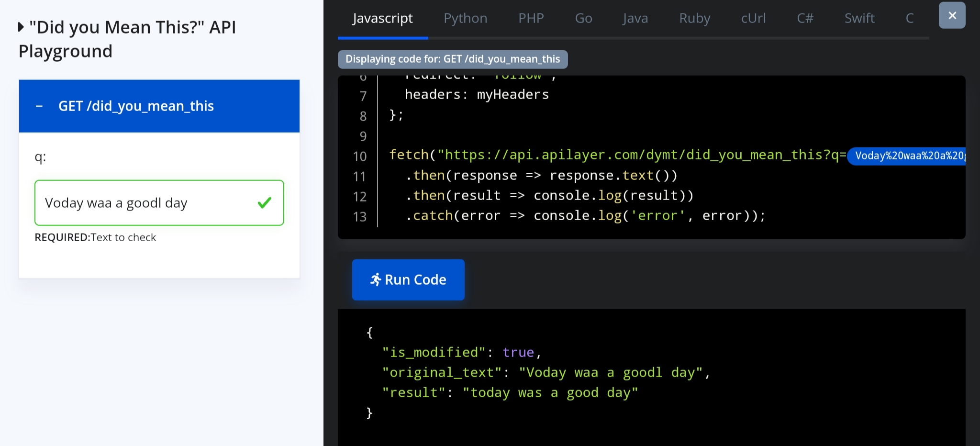Screen dimensions: 980x446
Task: Click the "original_text" key in the response
Action: coord(442,373)
